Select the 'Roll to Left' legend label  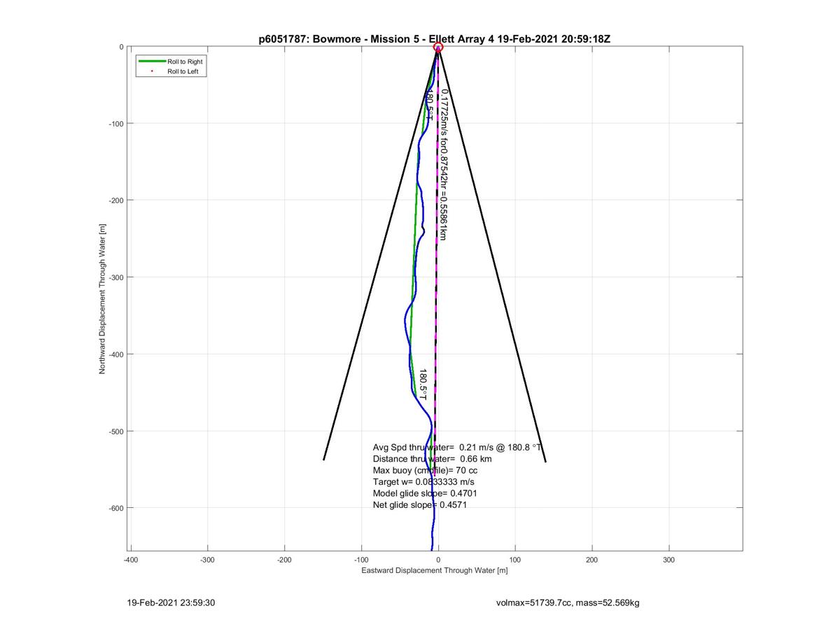[183, 71]
